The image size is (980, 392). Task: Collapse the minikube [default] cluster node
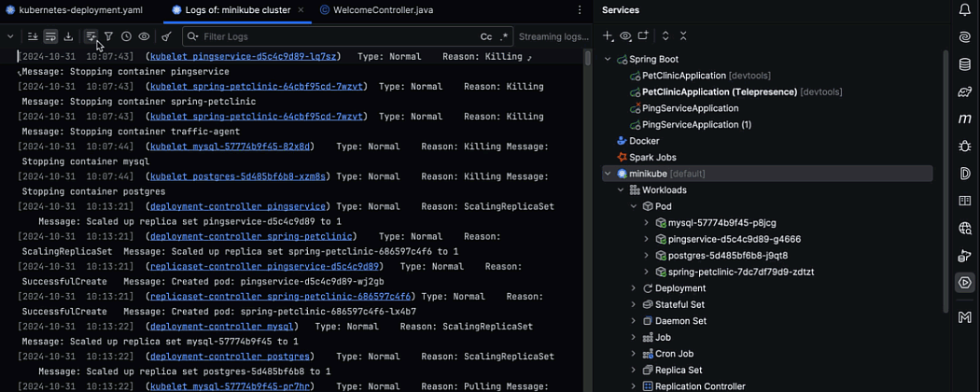pyautogui.click(x=607, y=174)
